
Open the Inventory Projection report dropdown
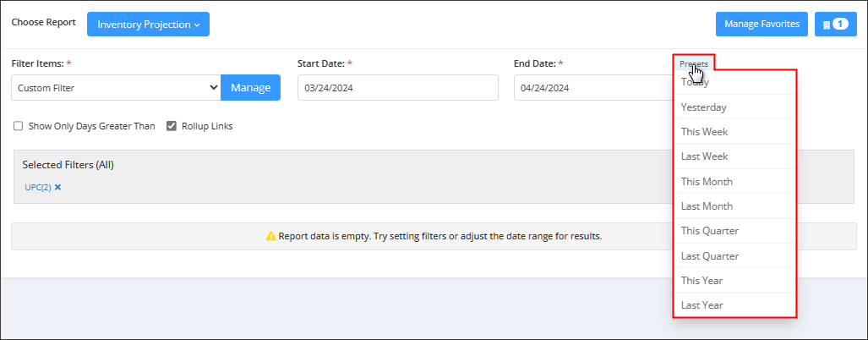149,25
